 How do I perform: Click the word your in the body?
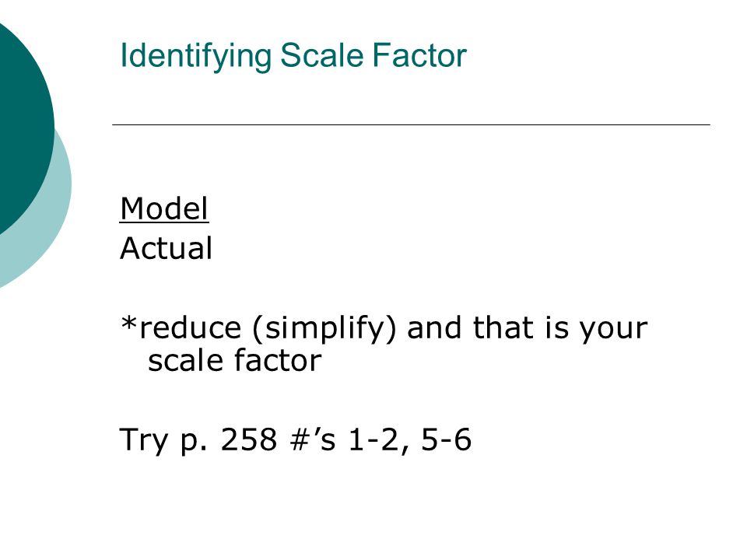tap(614, 331)
